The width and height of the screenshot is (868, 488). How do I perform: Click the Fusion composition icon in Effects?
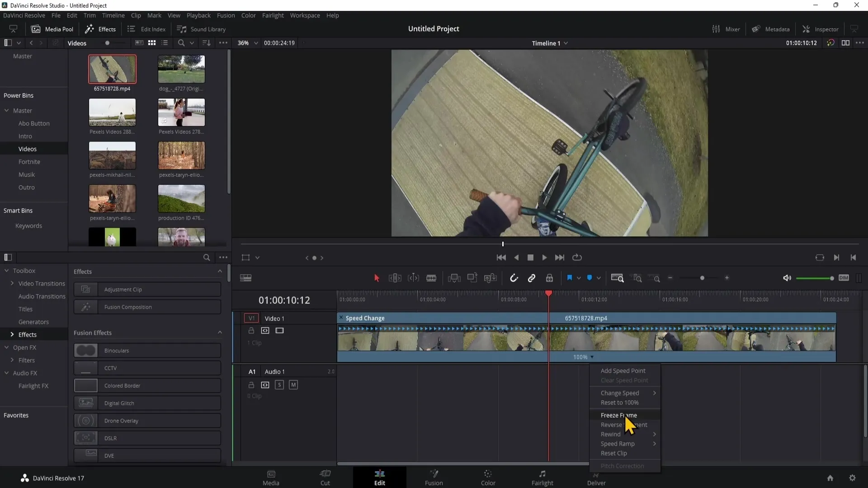[85, 305]
